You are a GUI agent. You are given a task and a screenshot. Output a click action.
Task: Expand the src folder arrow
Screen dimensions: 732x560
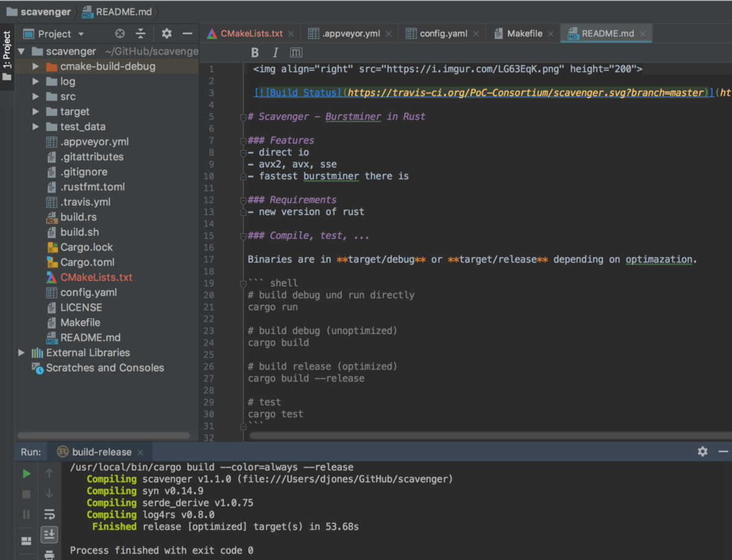pos(36,96)
